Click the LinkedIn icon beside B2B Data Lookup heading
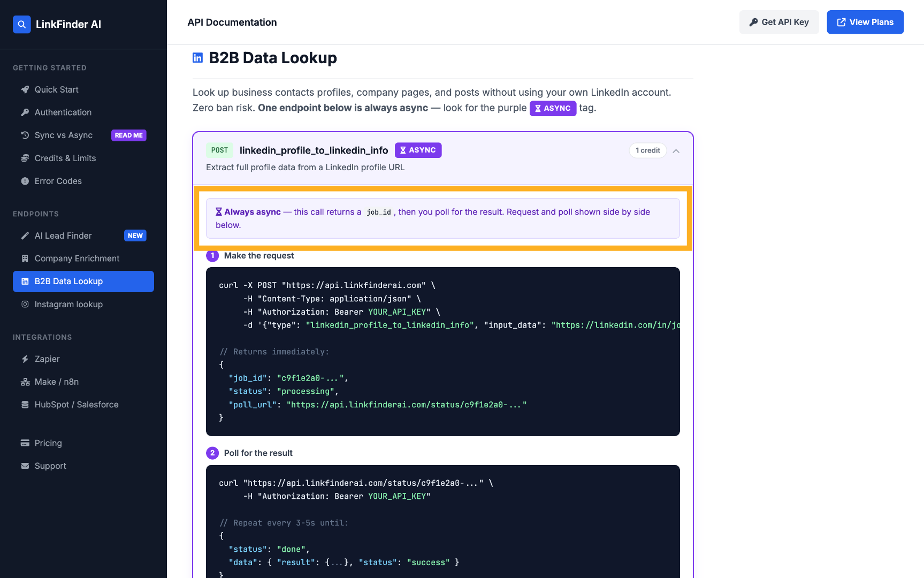Image resolution: width=924 pixels, height=578 pixels. [198, 58]
